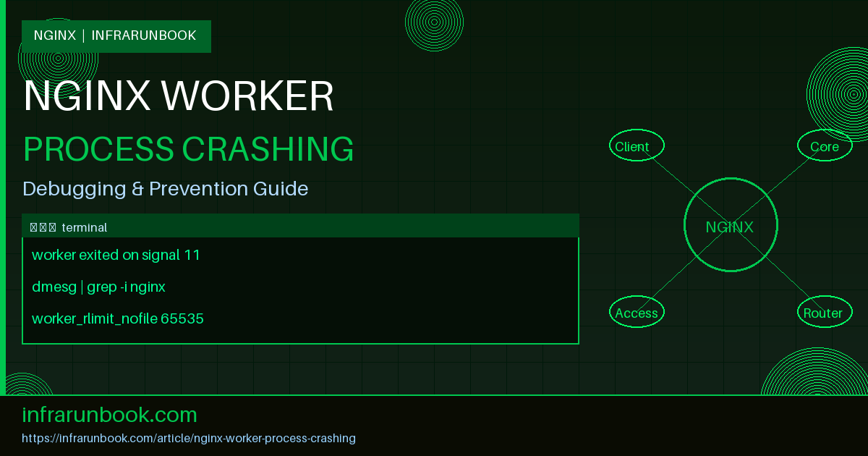Click the Router node icon
Viewport: 868px width, 456px height.
click(x=825, y=312)
